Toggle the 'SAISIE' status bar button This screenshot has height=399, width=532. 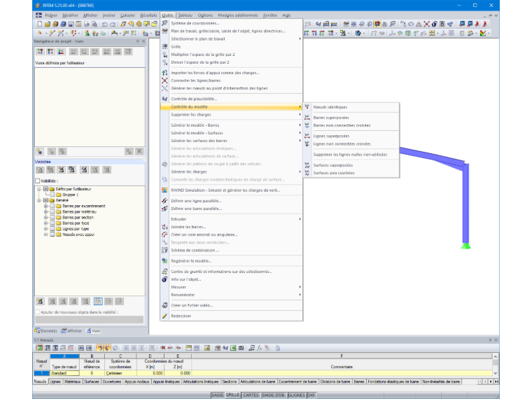click(x=218, y=395)
